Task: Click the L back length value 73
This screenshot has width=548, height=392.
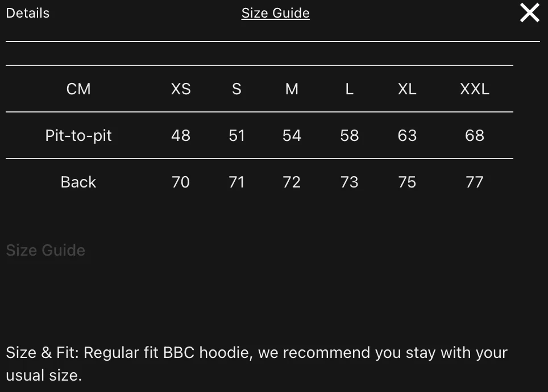Action: [349, 182]
